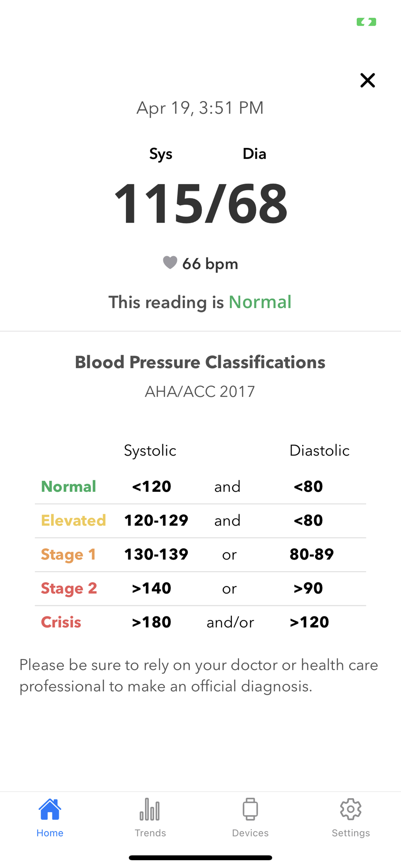Tap the green Normal reading status
The image size is (401, 868).
pos(260,302)
